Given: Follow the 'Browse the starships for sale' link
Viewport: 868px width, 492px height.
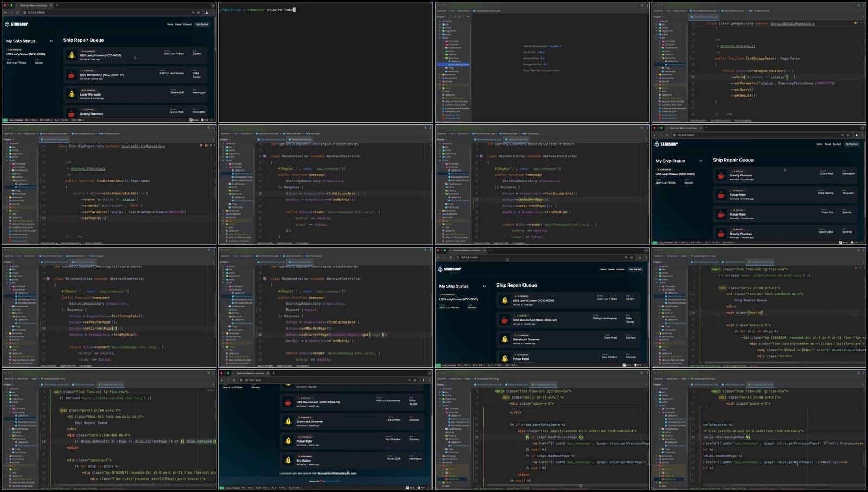Looking at the screenshot, I should coord(337,474).
